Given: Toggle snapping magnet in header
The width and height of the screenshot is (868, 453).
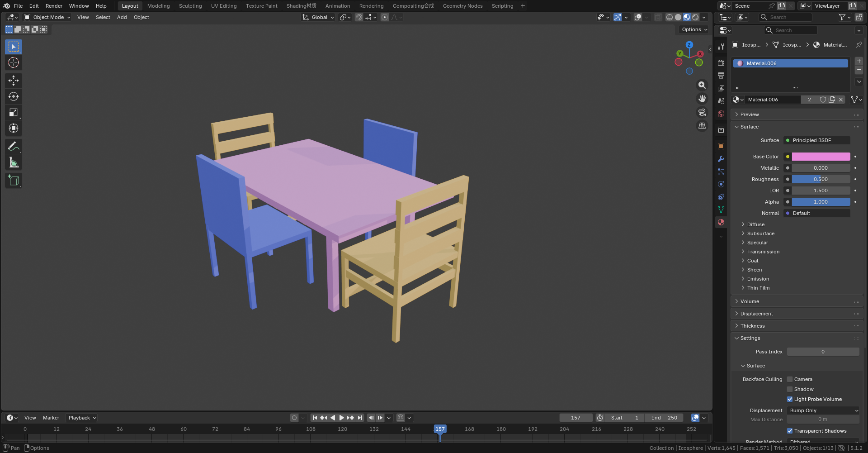Looking at the screenshot, I should pos(359,17).
